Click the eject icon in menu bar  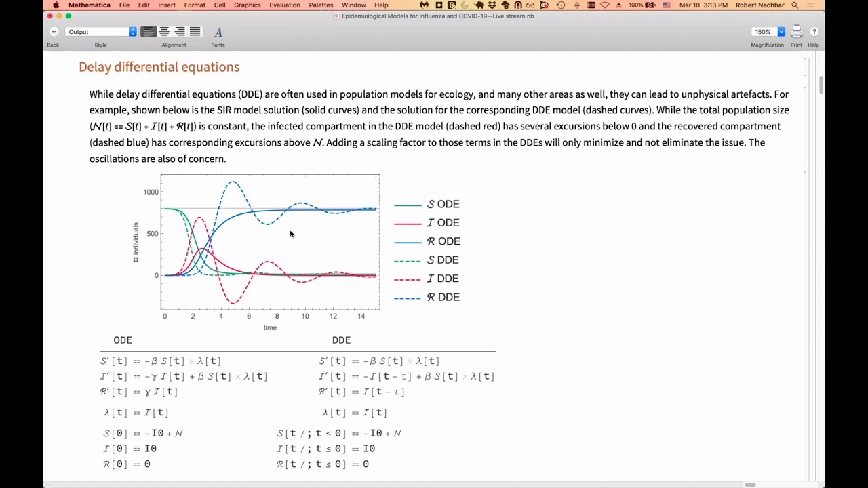click(617, 5)
